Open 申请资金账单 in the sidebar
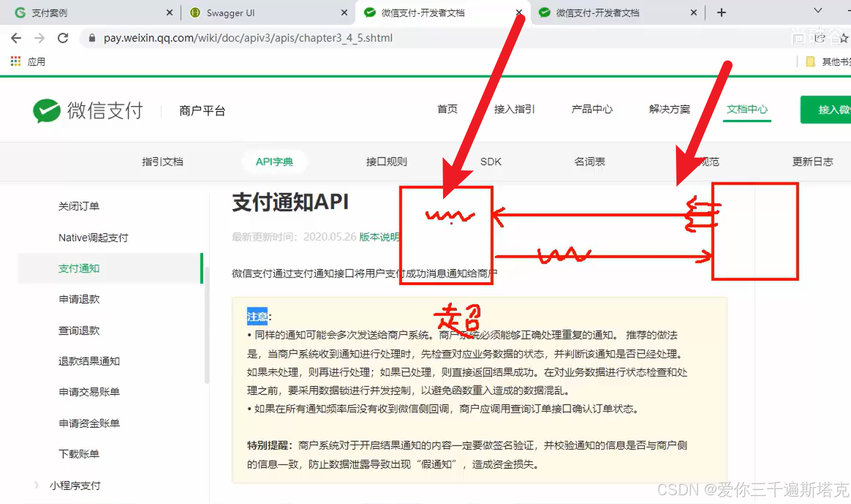 point(89,423)
